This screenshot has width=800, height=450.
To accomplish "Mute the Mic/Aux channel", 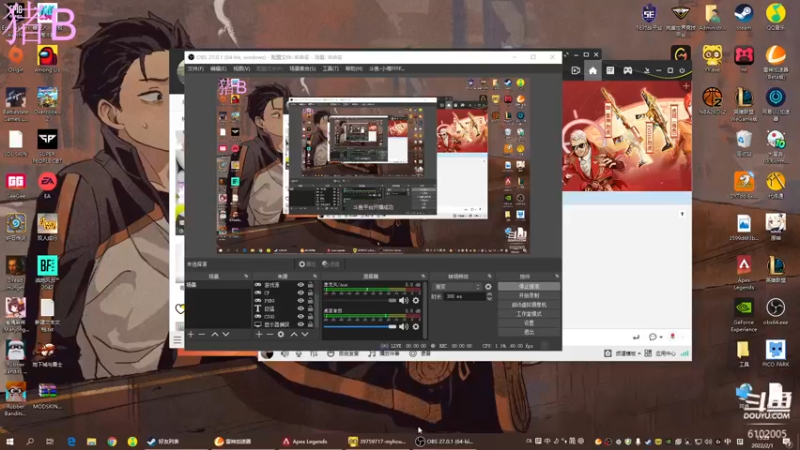I will coord(404,301).
